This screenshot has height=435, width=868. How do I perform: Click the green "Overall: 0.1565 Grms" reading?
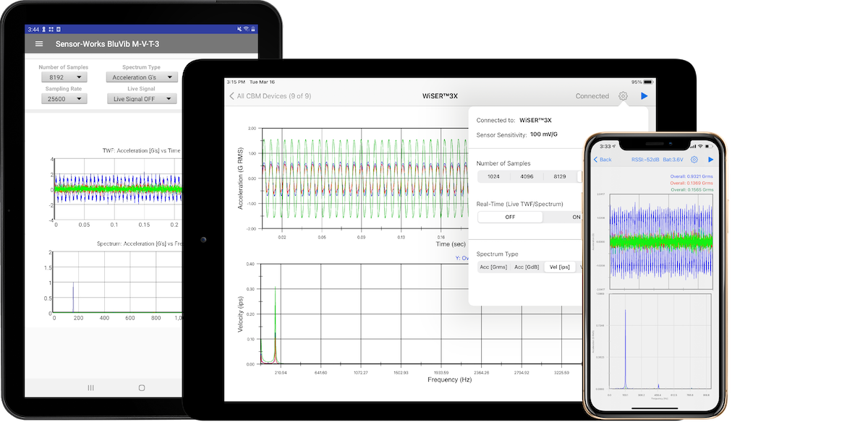pyautogui.click(x=691, y=189)
